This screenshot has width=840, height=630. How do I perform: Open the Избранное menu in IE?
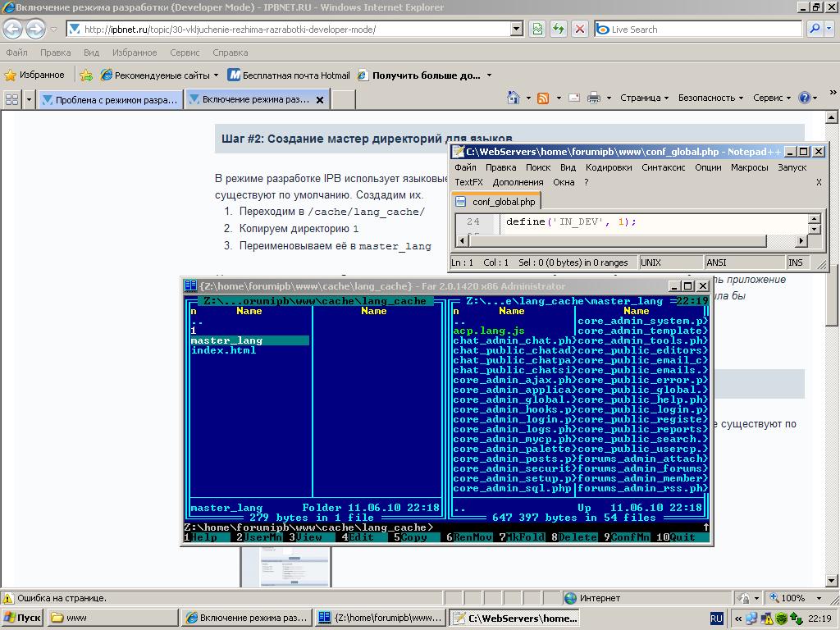click(x=135, y=52)
